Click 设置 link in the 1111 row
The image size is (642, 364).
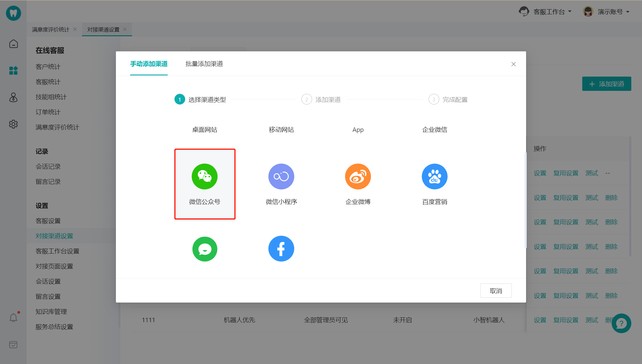(540, 320)
